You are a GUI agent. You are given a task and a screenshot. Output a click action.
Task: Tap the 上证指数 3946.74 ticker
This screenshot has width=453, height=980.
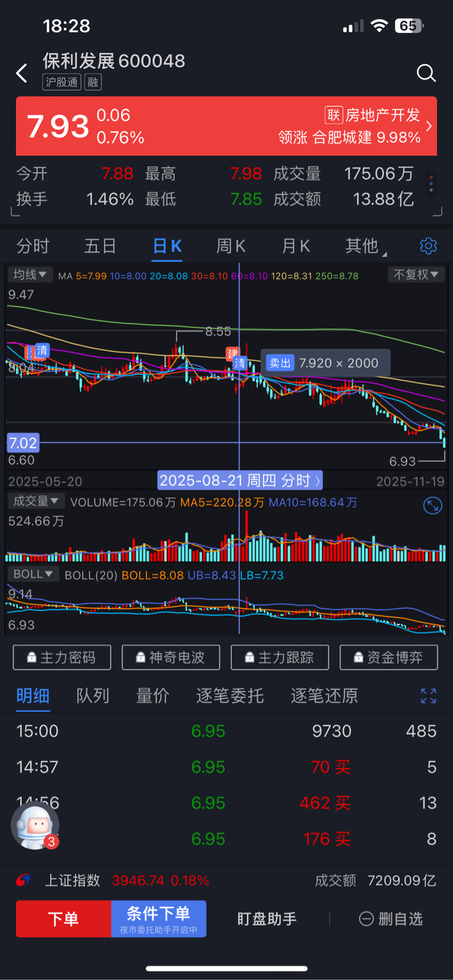pyautogui.click(x=127, y=880)
